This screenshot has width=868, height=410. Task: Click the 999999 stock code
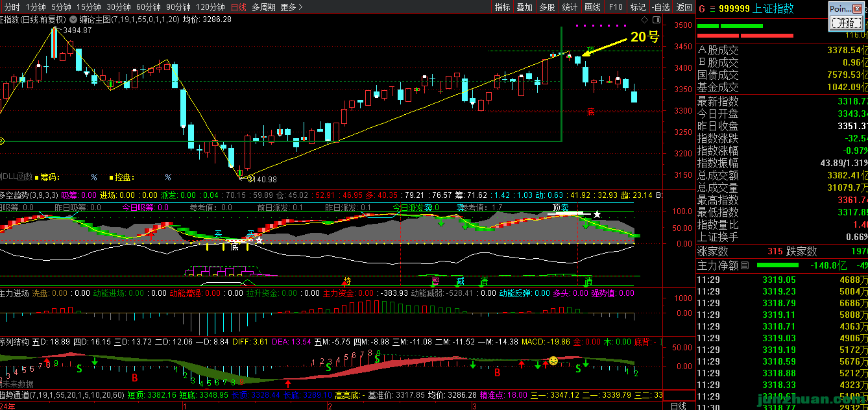tap(734, 8)
